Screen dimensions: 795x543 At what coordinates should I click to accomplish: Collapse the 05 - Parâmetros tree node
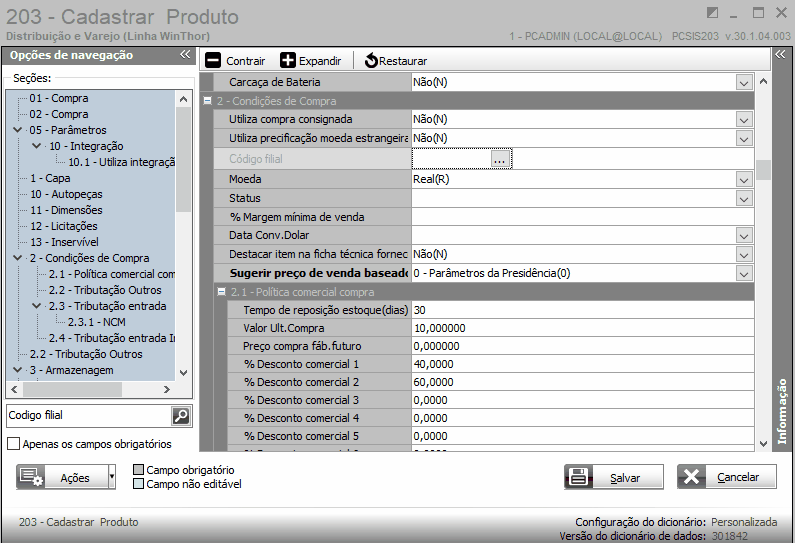(x=18, y=130)
